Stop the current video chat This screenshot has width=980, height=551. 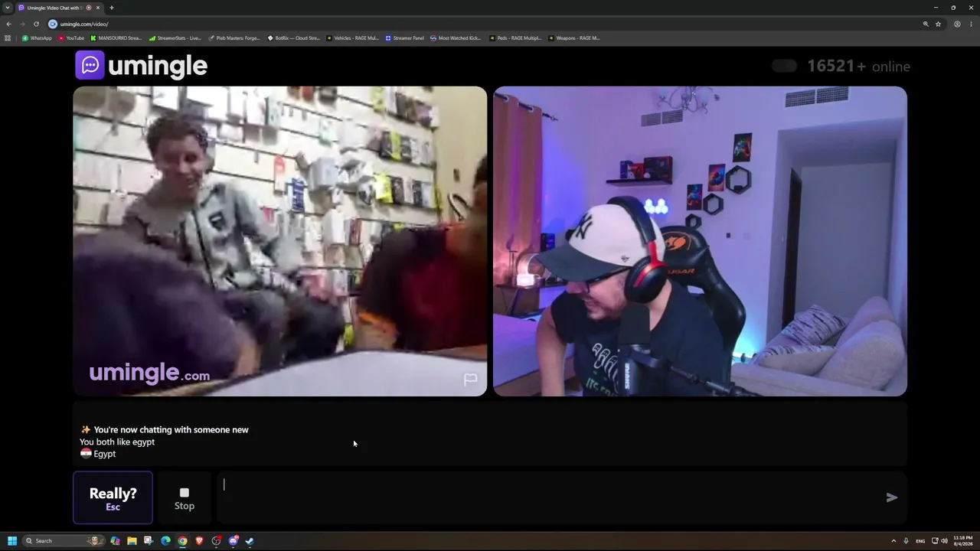point(185,498)
